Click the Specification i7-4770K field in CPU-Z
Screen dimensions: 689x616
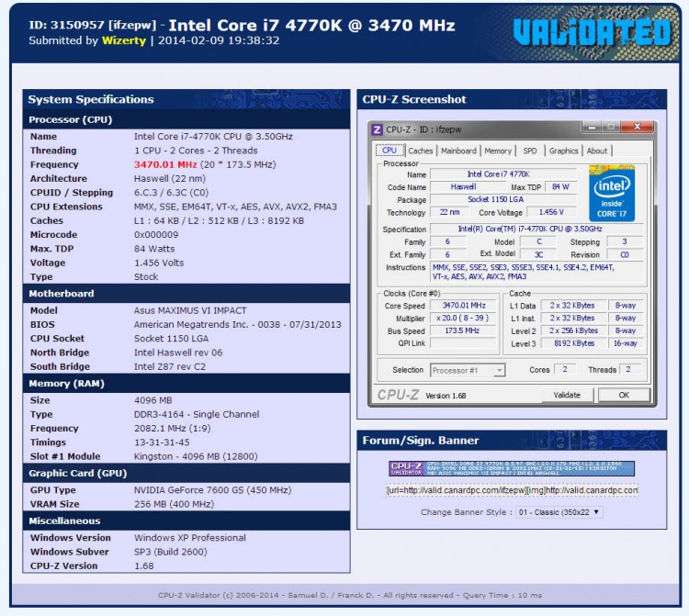pyautogui.click(x=537, y=229)
